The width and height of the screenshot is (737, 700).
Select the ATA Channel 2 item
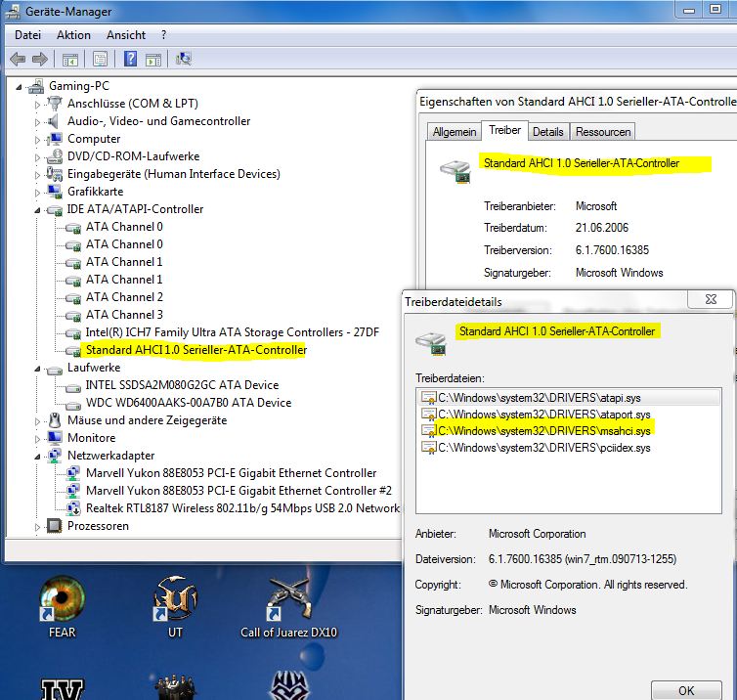124,297
